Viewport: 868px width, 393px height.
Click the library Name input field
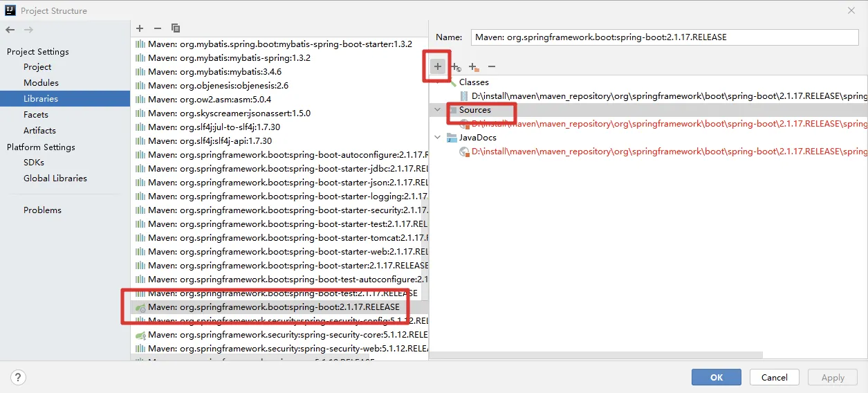point(665,37)
